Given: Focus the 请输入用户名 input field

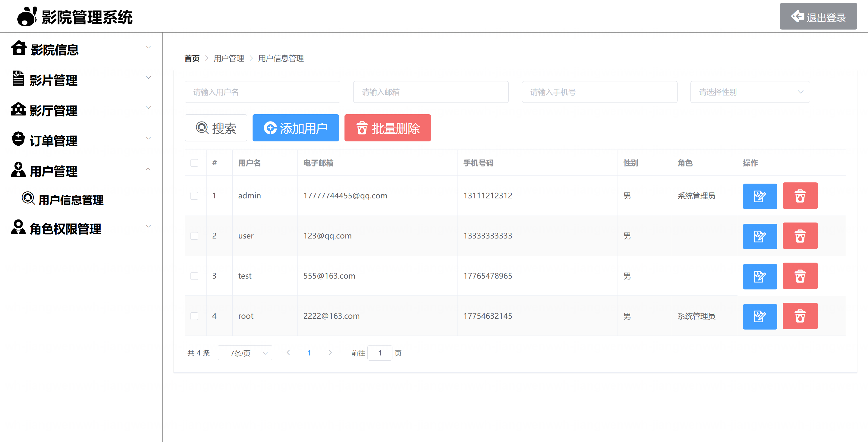Looking at the screenshot, I should 262,92.
